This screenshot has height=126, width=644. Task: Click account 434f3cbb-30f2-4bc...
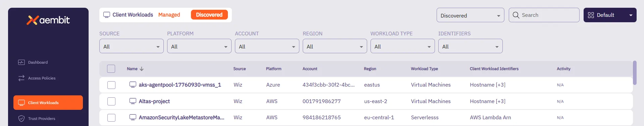(329, 85)
